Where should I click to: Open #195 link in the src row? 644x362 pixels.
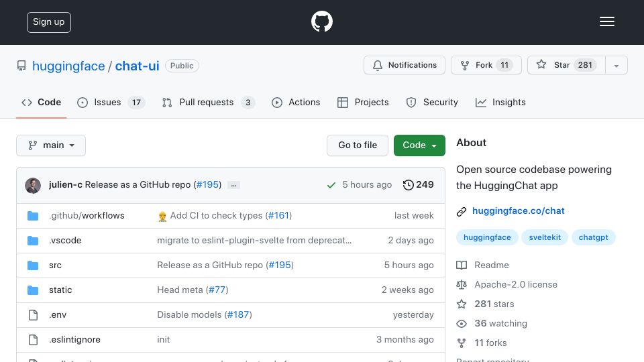[x=280, y=265]
